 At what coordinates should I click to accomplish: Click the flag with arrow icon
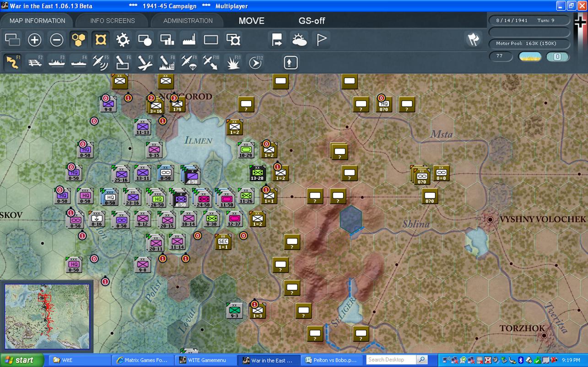(277, 40)
